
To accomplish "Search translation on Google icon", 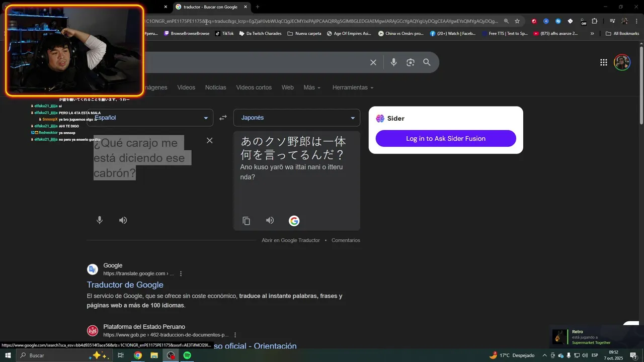I will coord(294,221).
